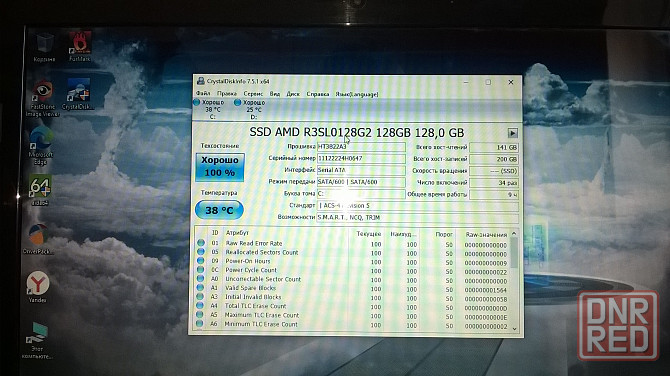Click status dot for Minimum TLC Erase Count
Image resolution: width=670 pixels, height=376 pixels.
click(200, 323)
